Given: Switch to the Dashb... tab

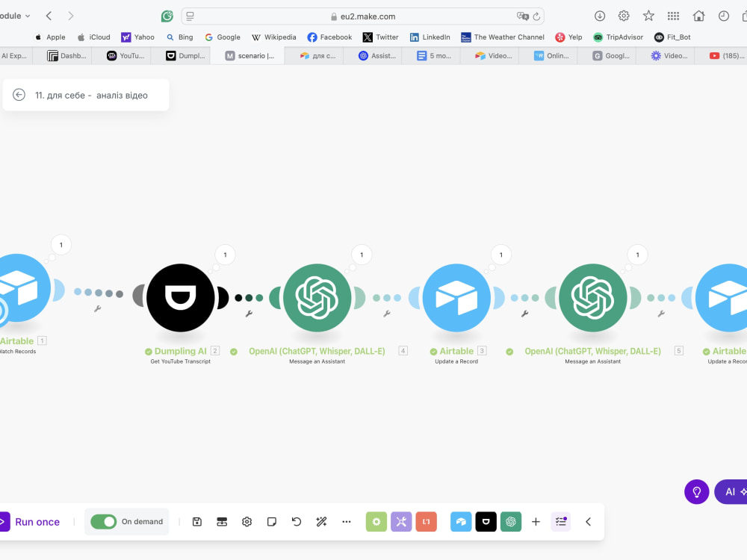Looking at the screenshot, I should (67, 56).
